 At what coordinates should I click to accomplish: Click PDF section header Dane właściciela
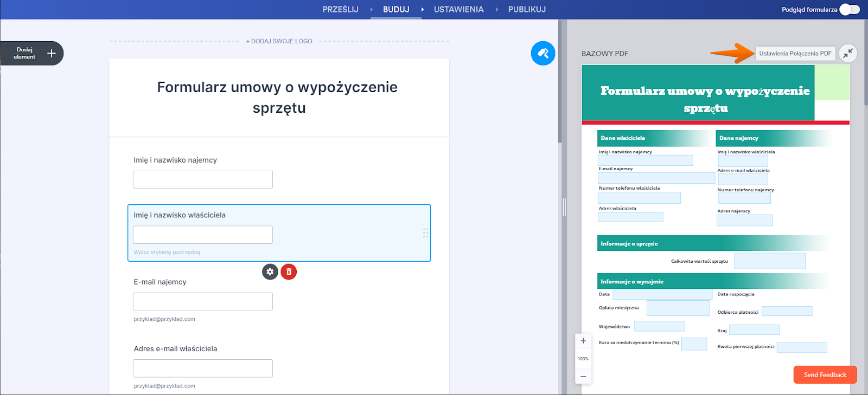(655, 138)
